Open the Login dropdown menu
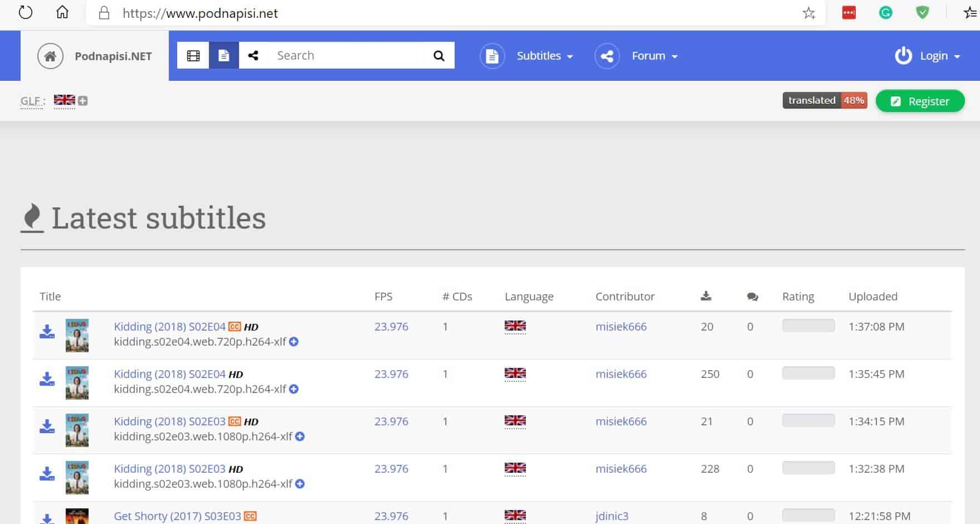 (x=940, y=56)
